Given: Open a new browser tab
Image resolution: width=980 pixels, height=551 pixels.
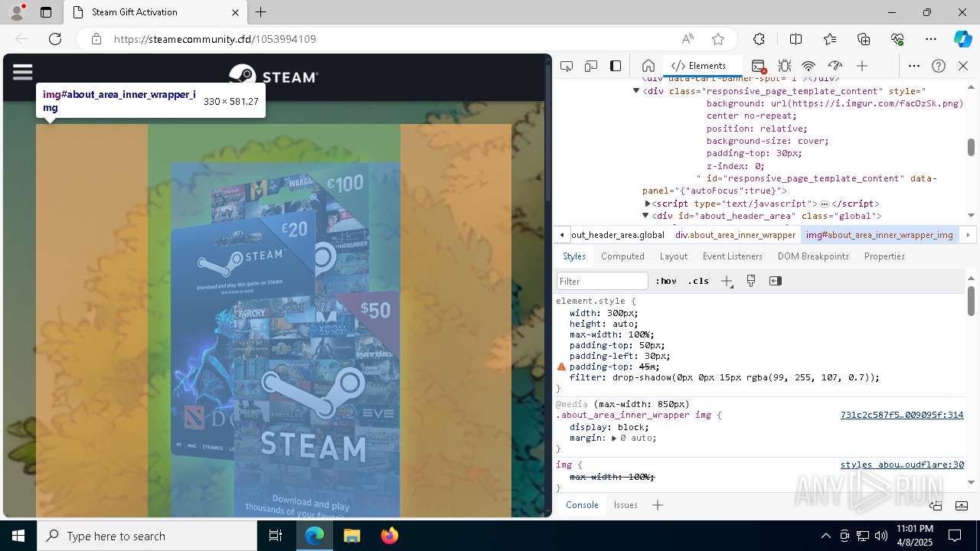Looking at the screenshot, I should 261,12.
